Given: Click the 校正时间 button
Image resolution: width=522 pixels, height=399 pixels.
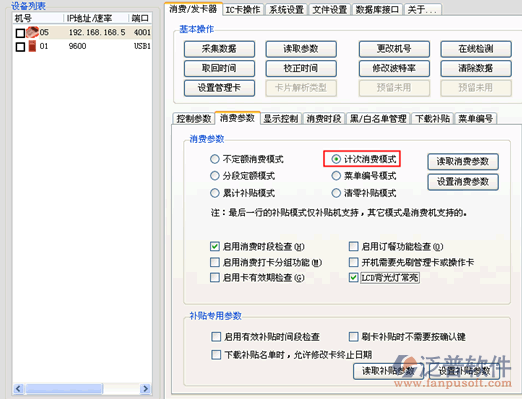Looking at the screenshot, I should click(301, 68).
